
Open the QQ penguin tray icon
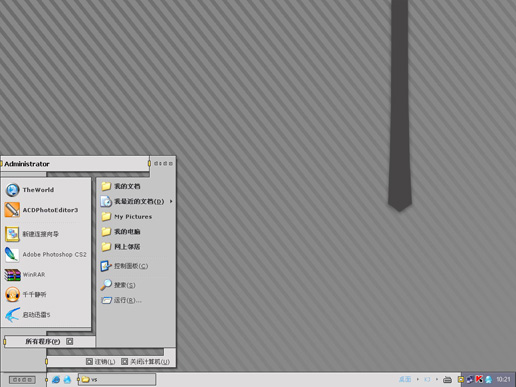[x=489, y=379]
